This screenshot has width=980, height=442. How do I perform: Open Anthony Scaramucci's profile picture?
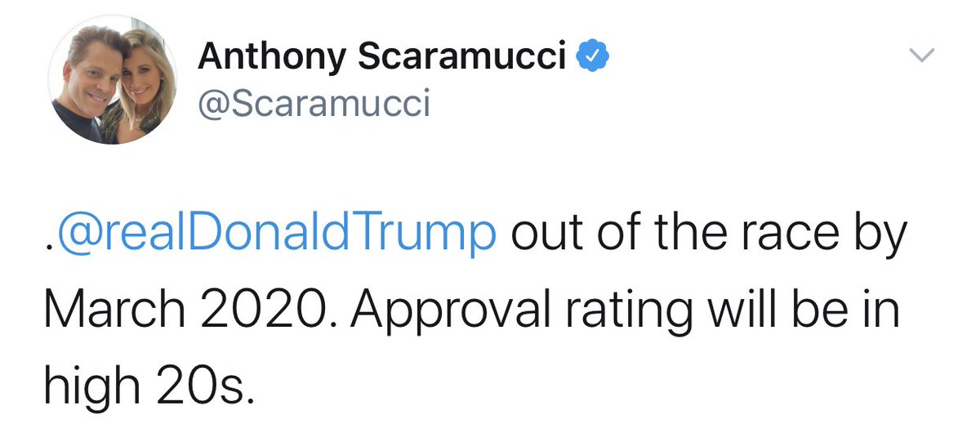click(x=114, y=81)
